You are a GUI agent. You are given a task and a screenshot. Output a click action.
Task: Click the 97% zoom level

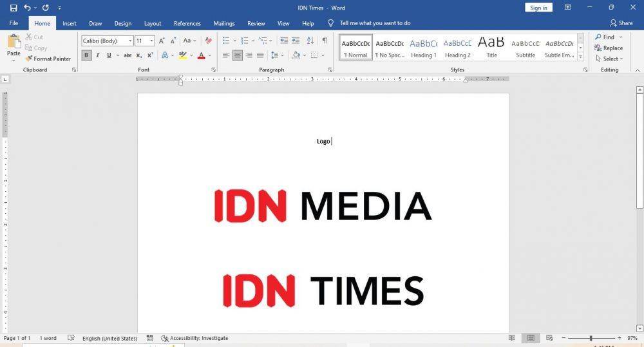coord(632,338)
